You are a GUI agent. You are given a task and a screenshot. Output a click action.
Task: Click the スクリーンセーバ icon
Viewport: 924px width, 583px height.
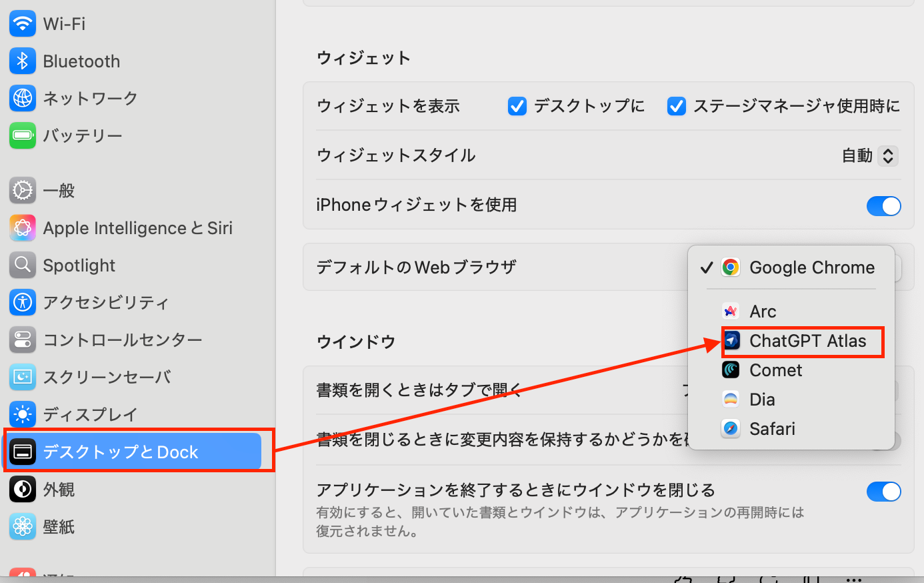(23, 378)
